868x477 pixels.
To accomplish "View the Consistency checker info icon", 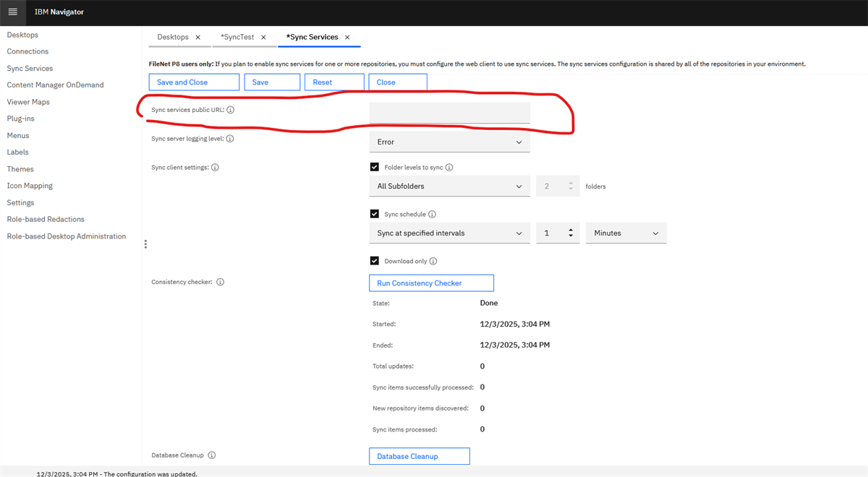I will 221,282.
